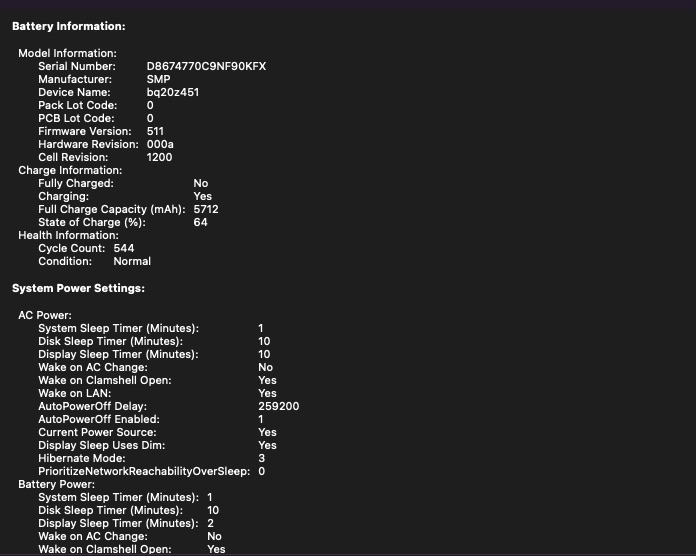Click the Manufacturer value SMP

[158, 79]
